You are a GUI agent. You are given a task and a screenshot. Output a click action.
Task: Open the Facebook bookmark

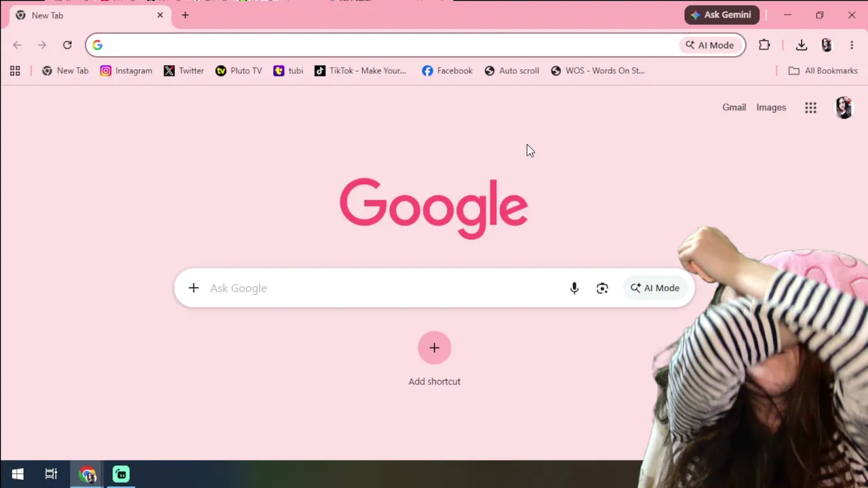pos(447,70)
